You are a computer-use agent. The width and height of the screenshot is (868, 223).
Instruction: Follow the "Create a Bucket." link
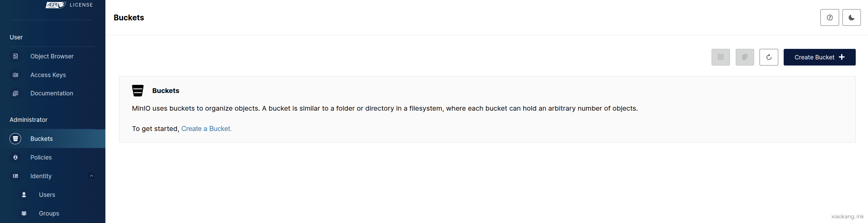point(206,129)
